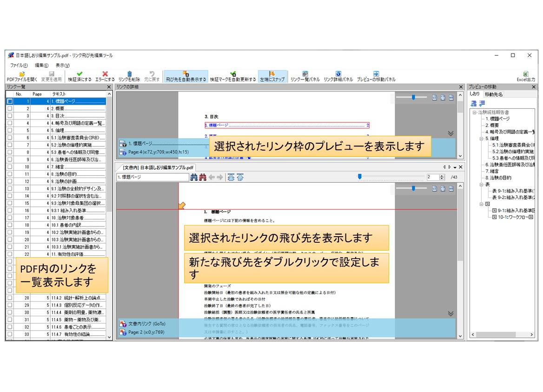The image size is (543, 392).
Task: Click the page navigation slider in document pane
Action: [391, 177]
